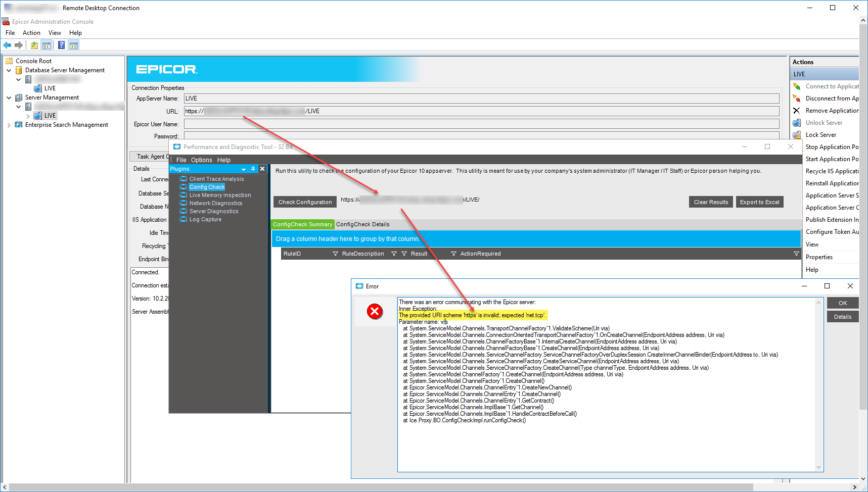Click the bottom horizontal scrollbar right arrow
The image size is (868, 492).
point(855,487)
